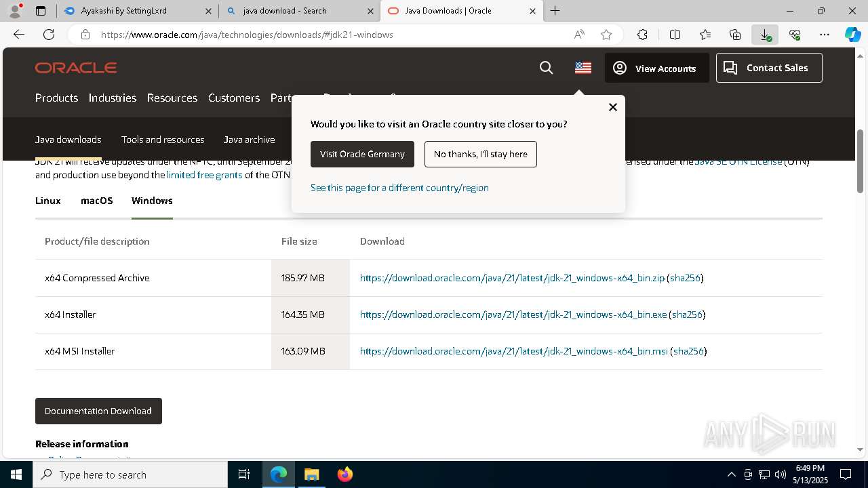Click the Documentation Download button
The height and width of the screenshot is (488, 868).
click(x=98, y=411)
